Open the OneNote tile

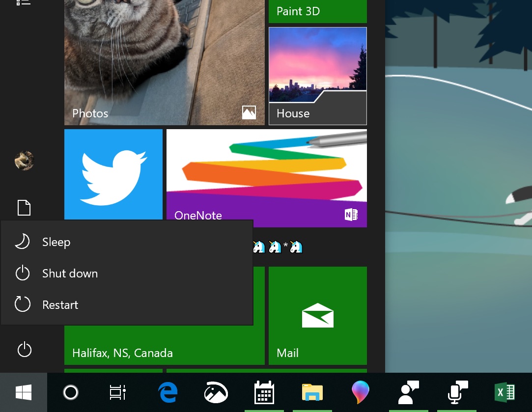coord(266,178)
